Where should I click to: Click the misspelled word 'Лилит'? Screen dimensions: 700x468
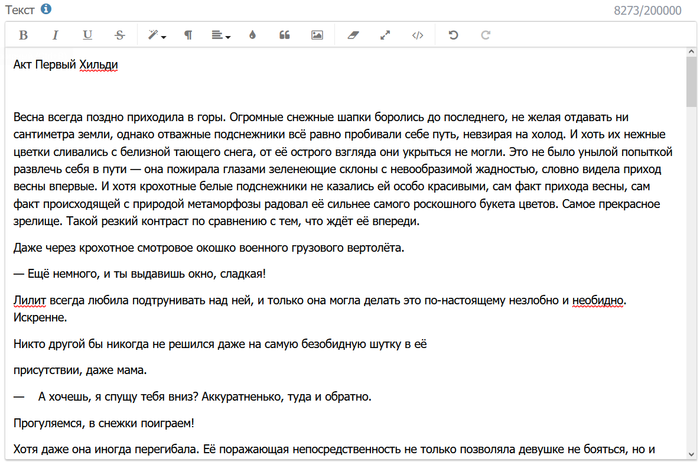[x=29, y=300]
